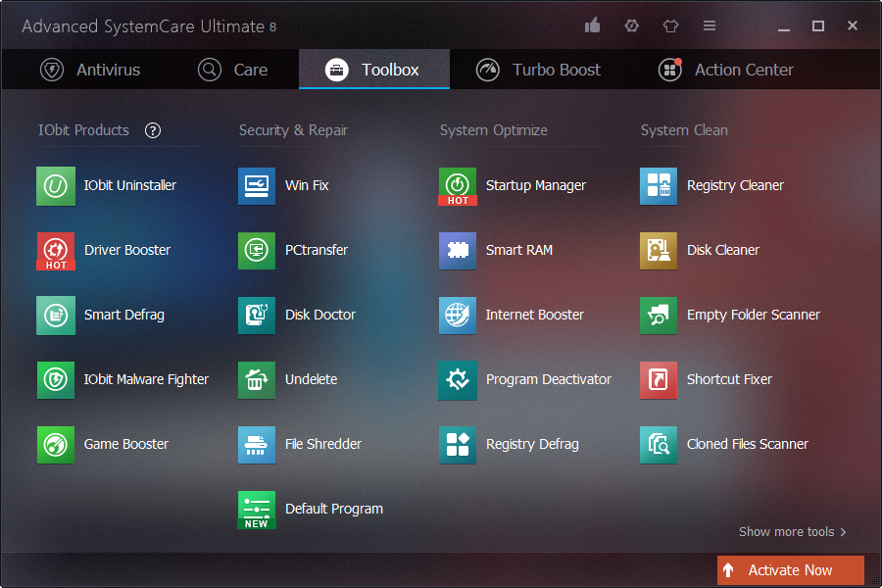The height and width of the screenshot is (588, 882).
Task: Go to the Care tab
Action: pos(232,70)
